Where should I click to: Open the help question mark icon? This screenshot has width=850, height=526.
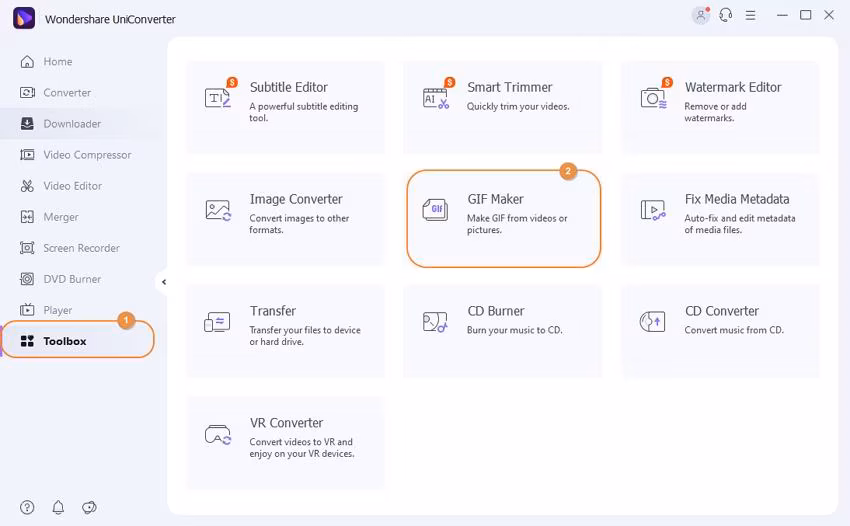pos(27,507)
